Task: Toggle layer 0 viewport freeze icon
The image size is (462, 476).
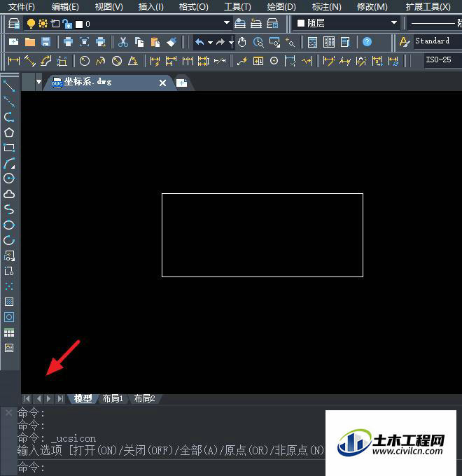Action: click(55, 24)
